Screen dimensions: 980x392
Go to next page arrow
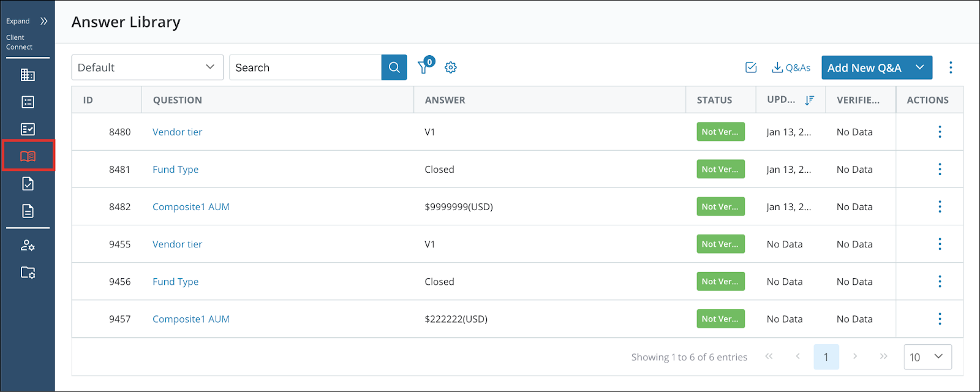coord(855,356)
